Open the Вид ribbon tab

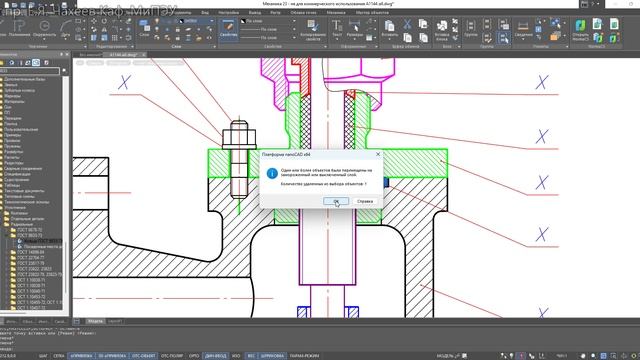pyautogui.click(x=205, y=13)
